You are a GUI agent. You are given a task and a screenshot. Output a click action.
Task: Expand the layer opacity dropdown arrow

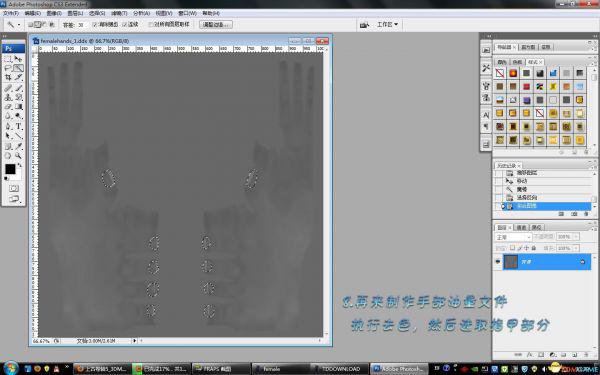click(x=576, y=237)
